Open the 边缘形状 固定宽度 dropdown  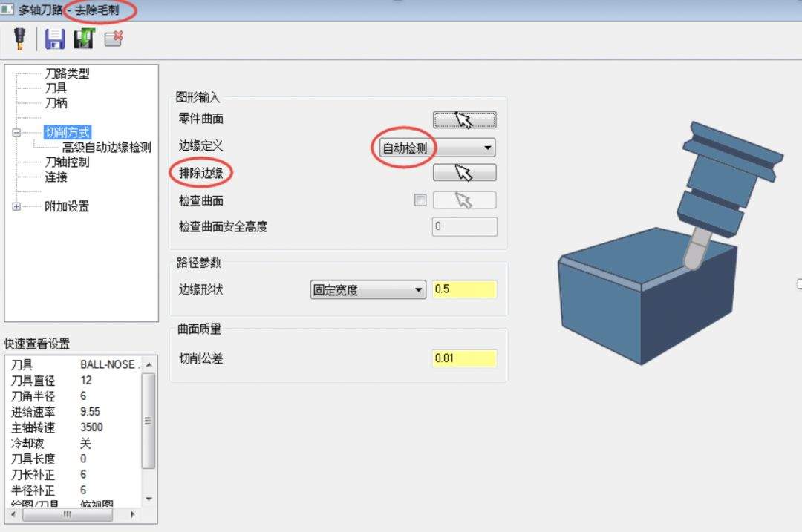click(x=368, y=290)
